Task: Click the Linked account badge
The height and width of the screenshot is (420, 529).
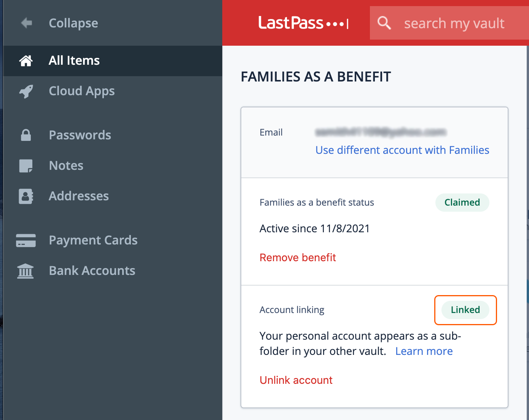Action: 465,310
